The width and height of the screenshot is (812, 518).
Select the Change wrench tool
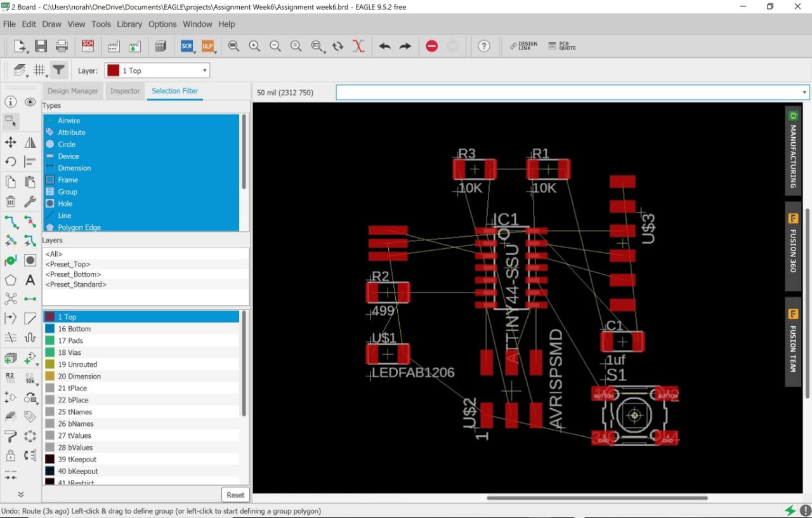pyautogui.click(x=30, y=202)
